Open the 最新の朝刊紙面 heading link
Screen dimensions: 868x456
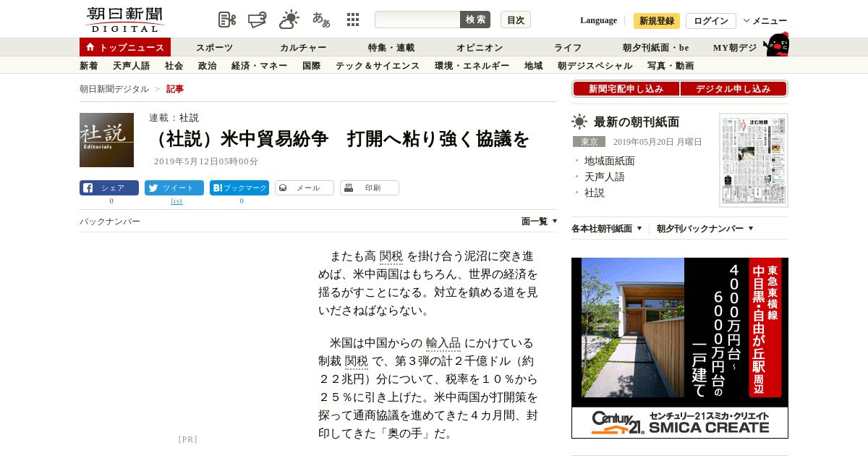tap(637, 122)
